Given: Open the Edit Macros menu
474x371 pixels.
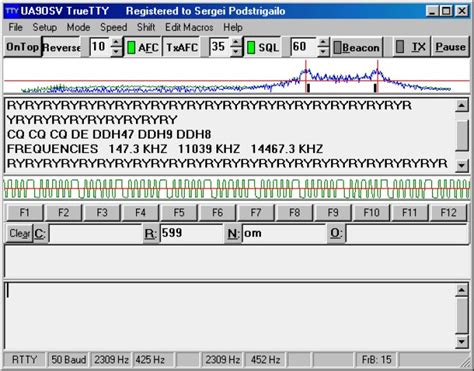Looking at the screenshot, I should (189, 27).
